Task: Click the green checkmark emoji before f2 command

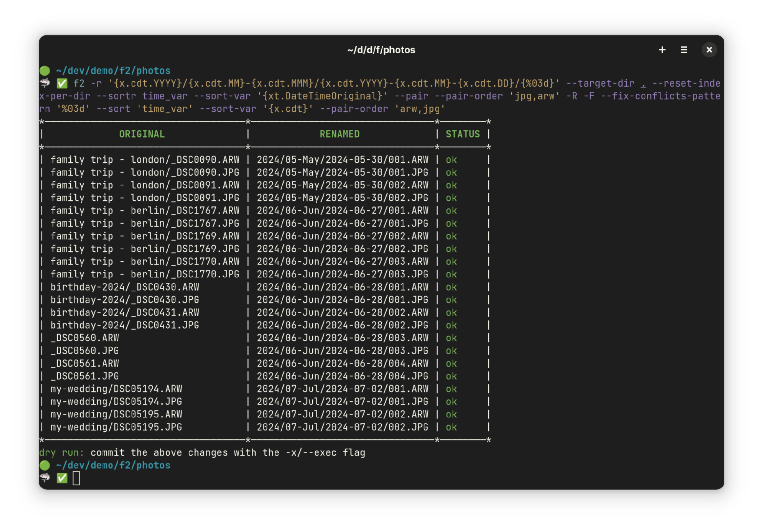Action: (x=62, y=83)
